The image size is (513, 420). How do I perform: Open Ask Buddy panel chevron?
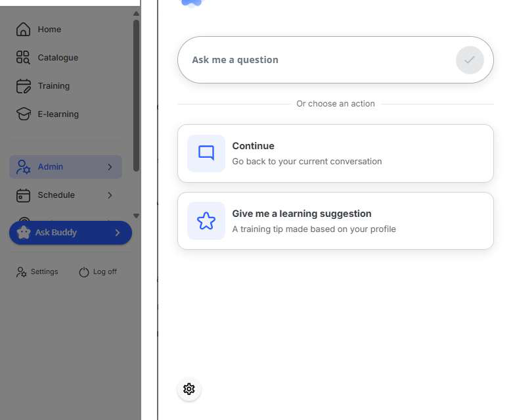pos(118,233)
